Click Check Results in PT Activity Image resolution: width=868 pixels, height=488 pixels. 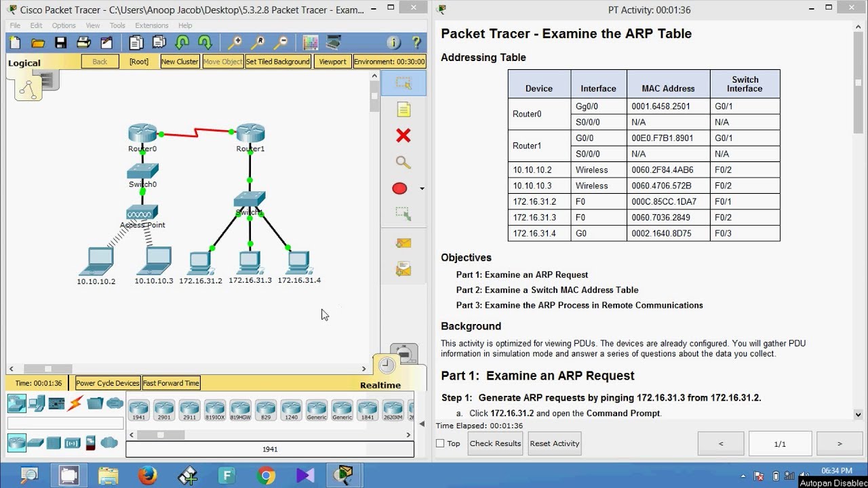click(x=495, y=443)
